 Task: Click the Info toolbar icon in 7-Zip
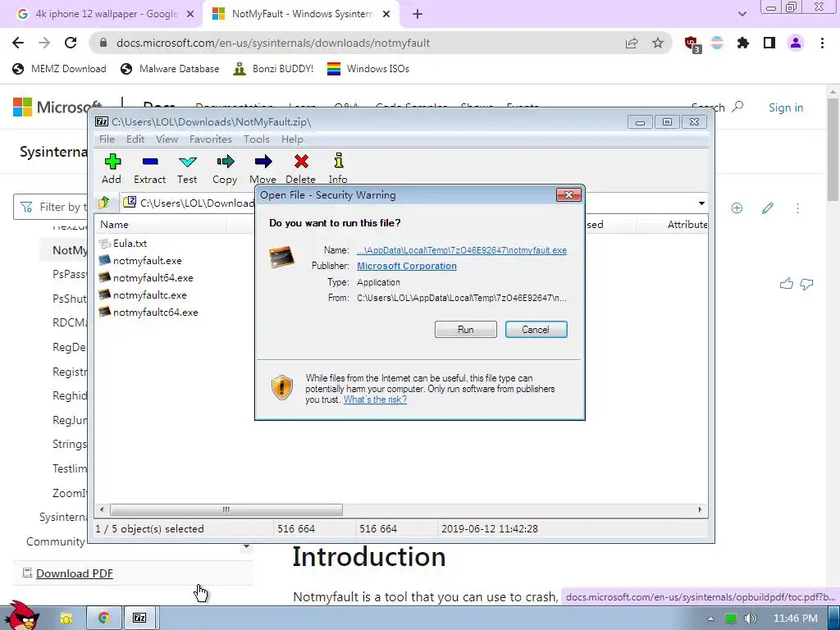pos(338,161)
